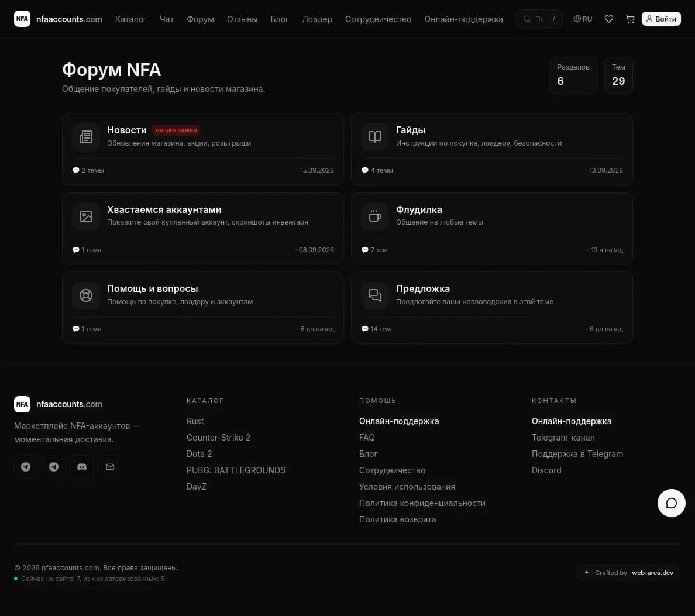Viewport: 695px width, 616px height.
Task: Click the 13 ч назад timestamp
Action: 607,250
